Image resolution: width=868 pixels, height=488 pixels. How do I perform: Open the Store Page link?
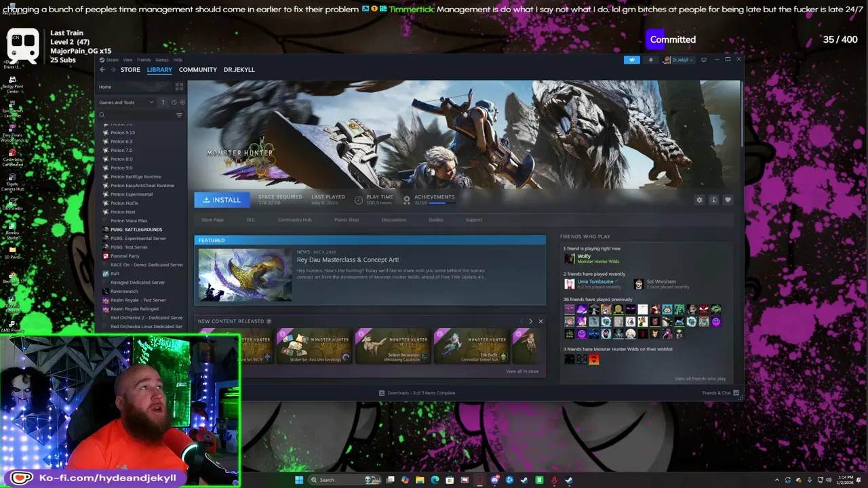click(212, 220)
